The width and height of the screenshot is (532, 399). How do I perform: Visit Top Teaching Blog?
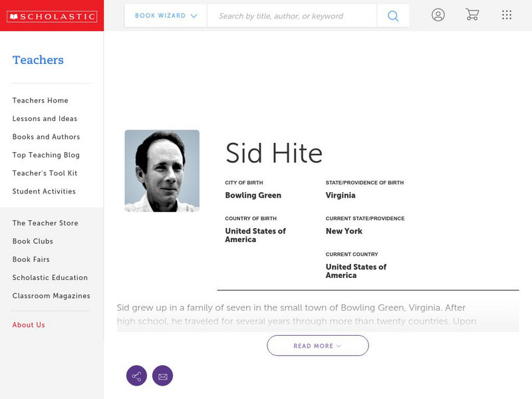46,155
